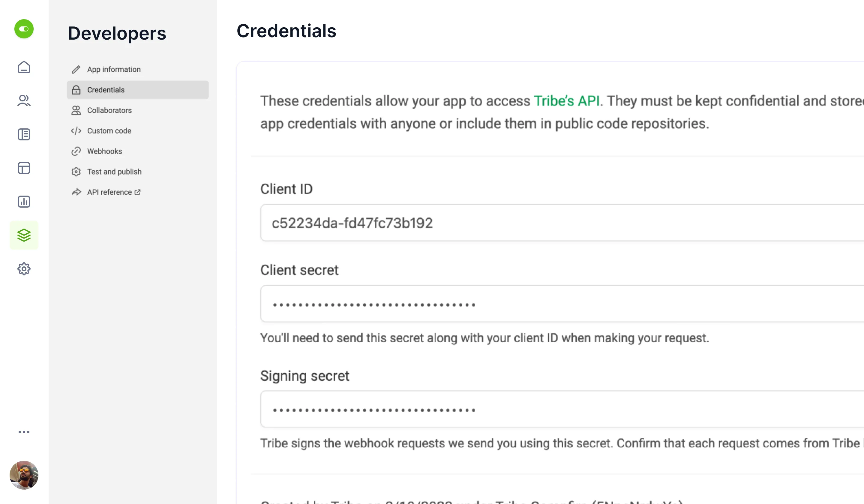
Task: Click the green toggle logo icon
Action: click(24, 29)
